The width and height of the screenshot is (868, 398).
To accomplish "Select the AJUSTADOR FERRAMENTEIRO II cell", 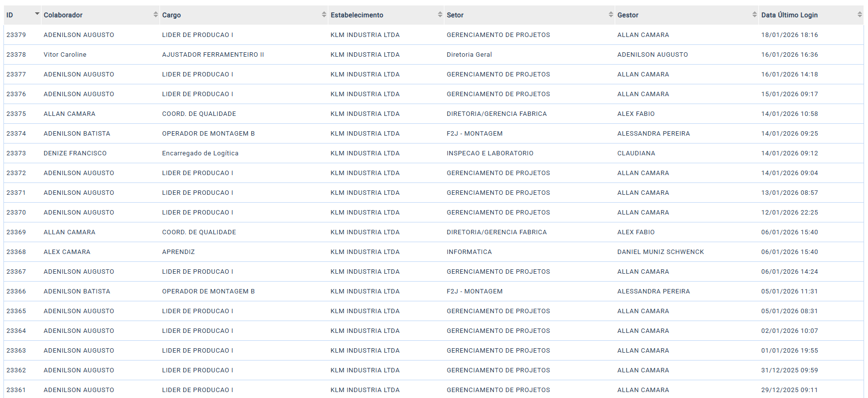I will tap(213, 55).
